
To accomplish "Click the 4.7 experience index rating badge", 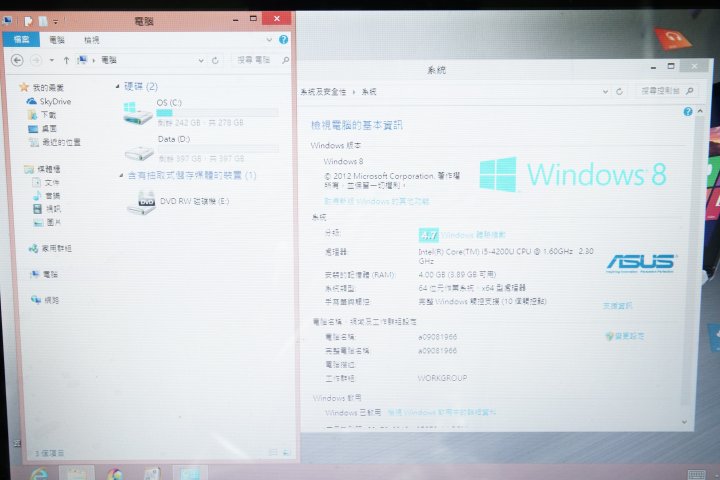I will click(428, 235).
